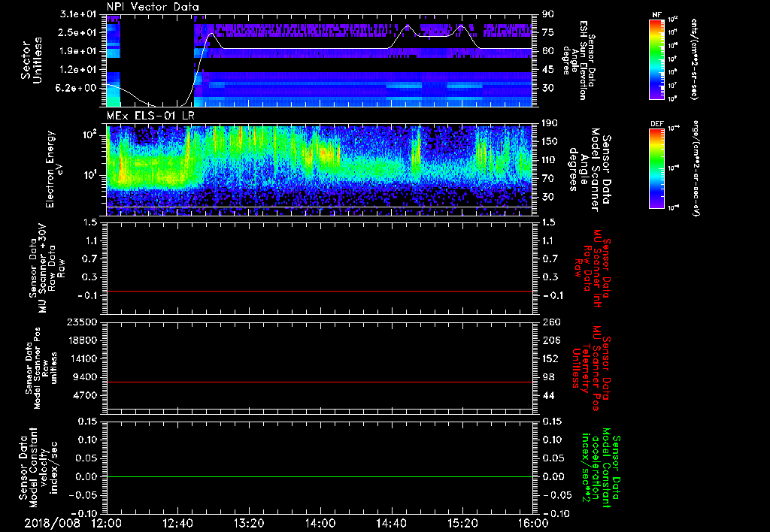Viewport: 770px width, 532px height.
Task: Click the 14:40 time axis label
Action: (391, 523)
